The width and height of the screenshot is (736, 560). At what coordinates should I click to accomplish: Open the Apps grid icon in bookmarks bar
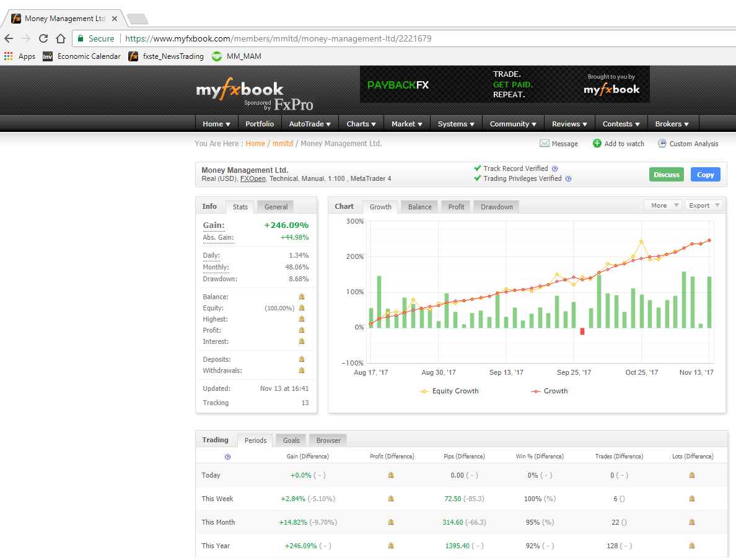tap(8, 56)
